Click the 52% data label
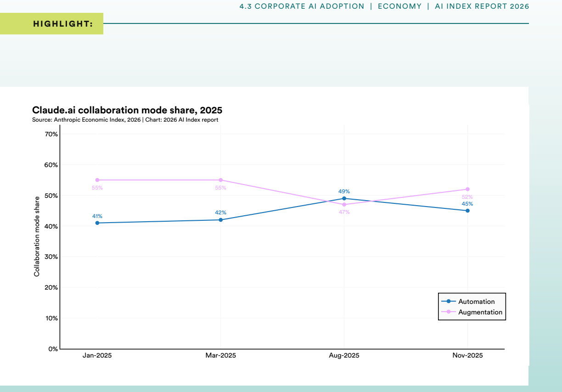The height and width of the screenshot is (392, 562). tap(467, 197)
